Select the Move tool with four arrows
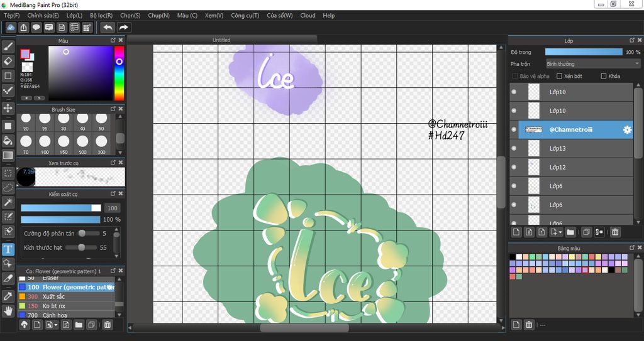Viewport: 644px width, 341px height. point(8,109)
